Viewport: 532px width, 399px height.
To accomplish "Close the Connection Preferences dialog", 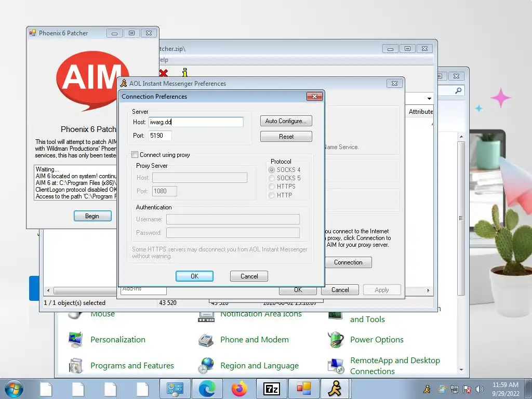I will click(314, 96).
